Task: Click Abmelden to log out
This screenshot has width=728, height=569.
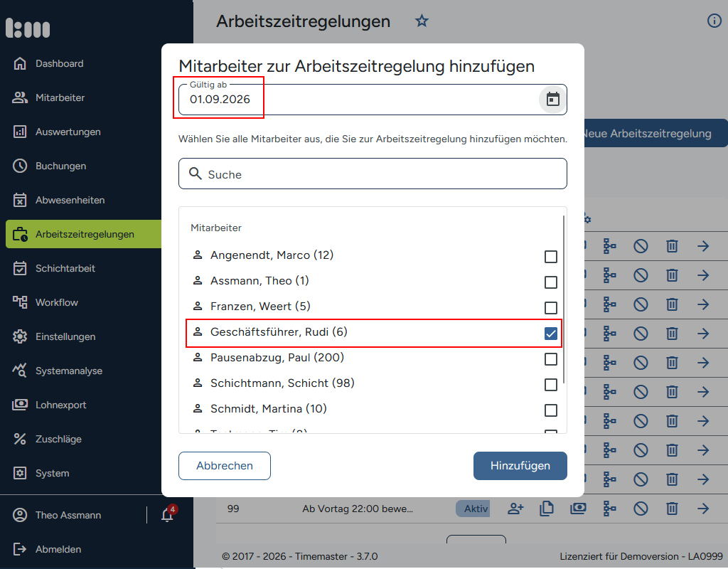Action: pyautogui.click(x=48, y=549)
